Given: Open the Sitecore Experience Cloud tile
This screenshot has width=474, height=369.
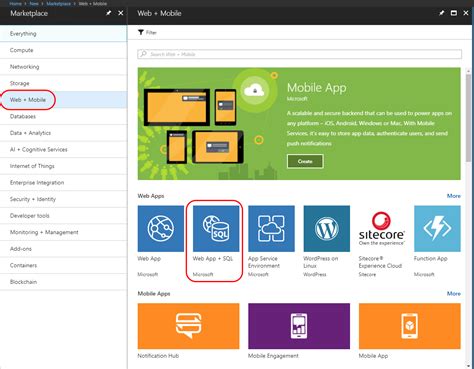Looking at the screenshot, I should (382, 228).
